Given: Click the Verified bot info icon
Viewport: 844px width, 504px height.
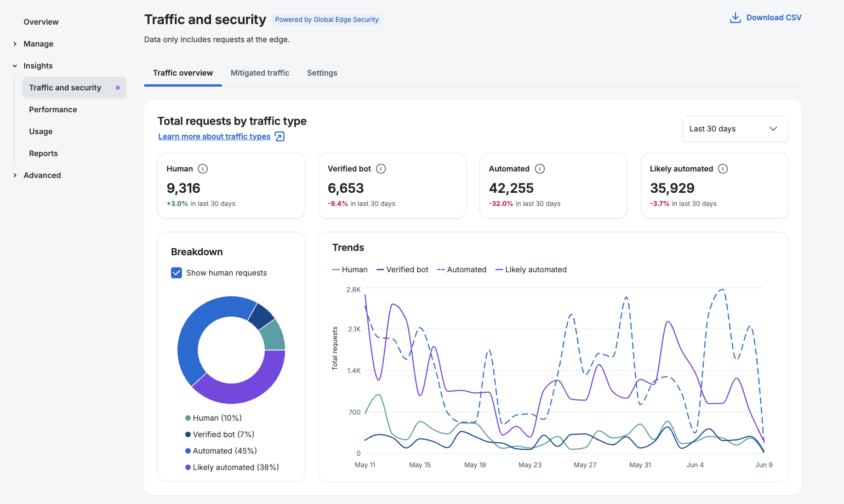Looking at the screenshot, I should 381,169.
